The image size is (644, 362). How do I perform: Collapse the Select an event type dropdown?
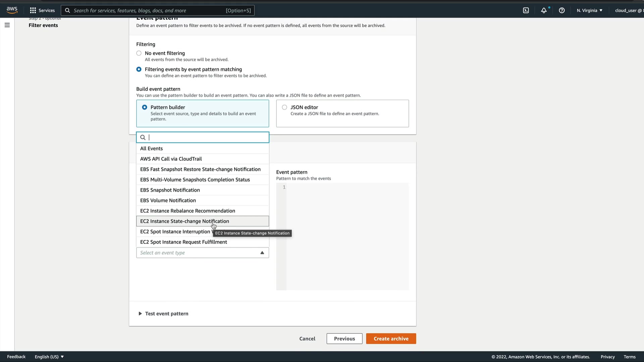(262, 253)
